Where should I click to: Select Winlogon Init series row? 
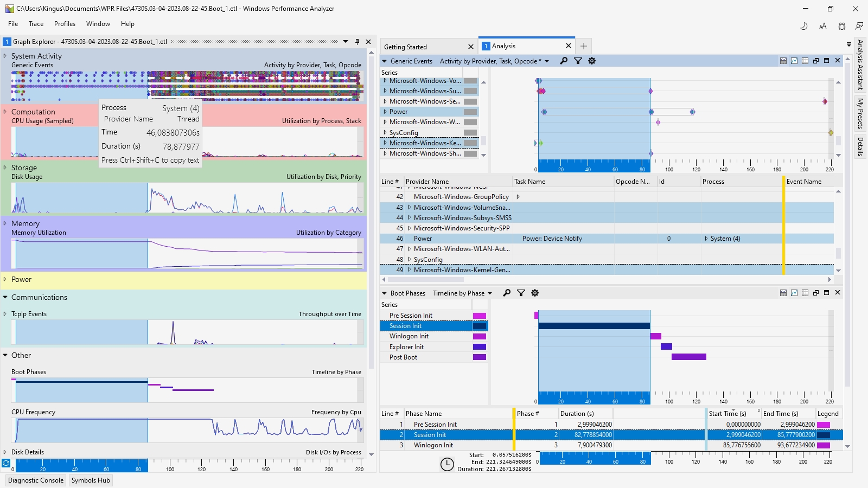[434, 336]
